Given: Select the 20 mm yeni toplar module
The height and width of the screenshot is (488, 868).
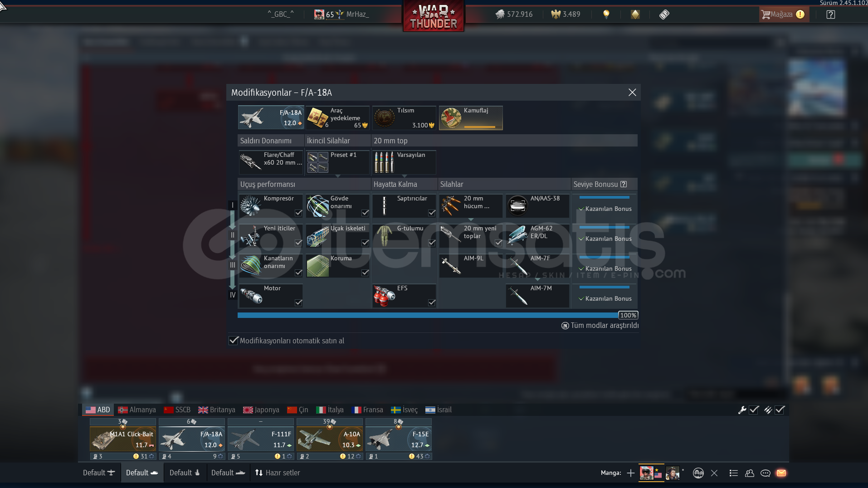Looking at the screenshot, I should [x=471, y=235].
